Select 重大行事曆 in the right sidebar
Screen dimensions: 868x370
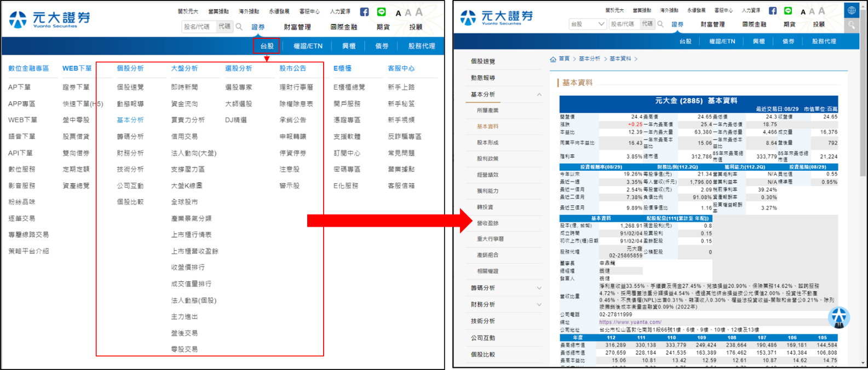click(490, 239)
